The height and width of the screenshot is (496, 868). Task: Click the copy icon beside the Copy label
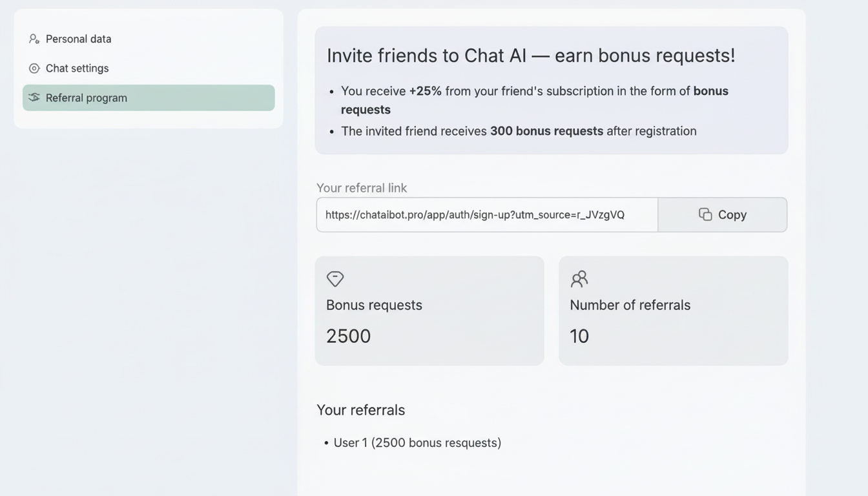coord(703,214)
